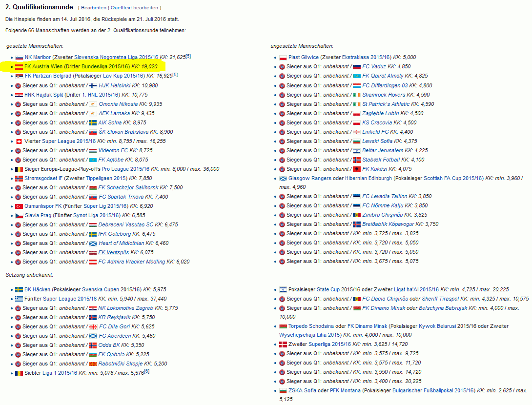
Task: Click footnote reference 6 after Siebter Liga 1
Action: [x=147, y=372]
